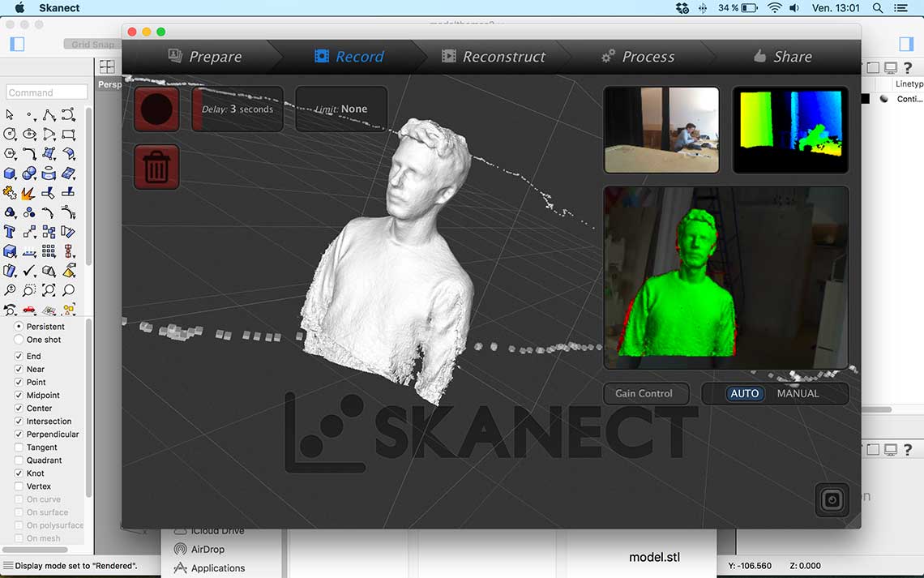The image size is (924, 578).
Task: Open the Linetype 'Conti...' dropdown
Action: (909, 99)
